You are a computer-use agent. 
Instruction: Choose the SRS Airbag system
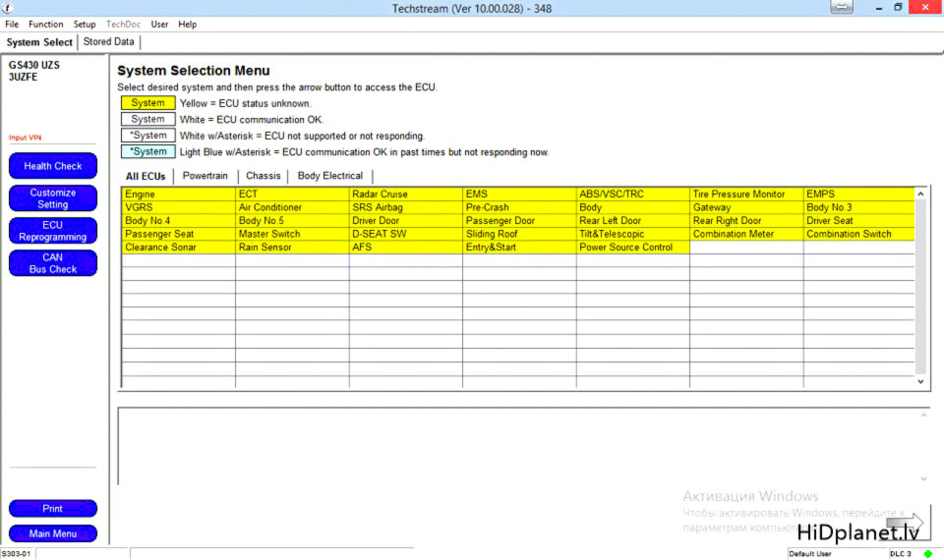coord(405,207)
